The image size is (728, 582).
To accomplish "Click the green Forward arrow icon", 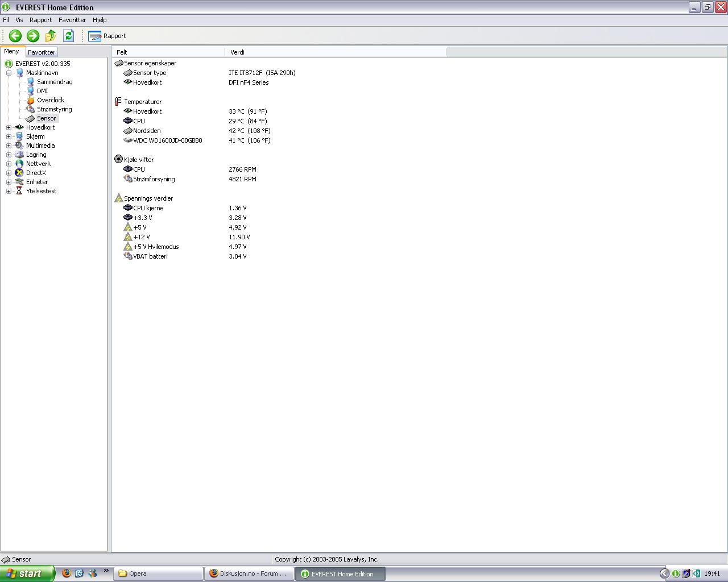I will [x=33, y=36].
